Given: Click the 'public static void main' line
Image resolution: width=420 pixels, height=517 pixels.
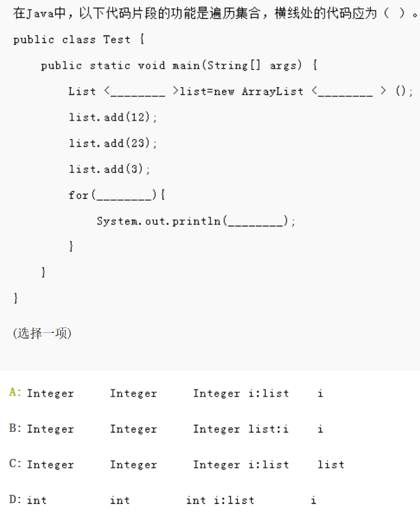Looking at the screenshot, I should [179, 66].
